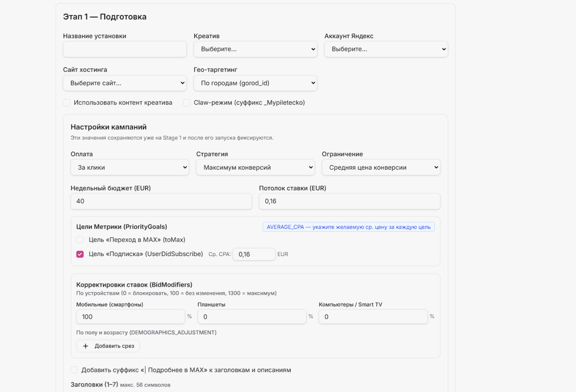
Task: Open the «Оплата» dropdown
Action: point(130,167)
